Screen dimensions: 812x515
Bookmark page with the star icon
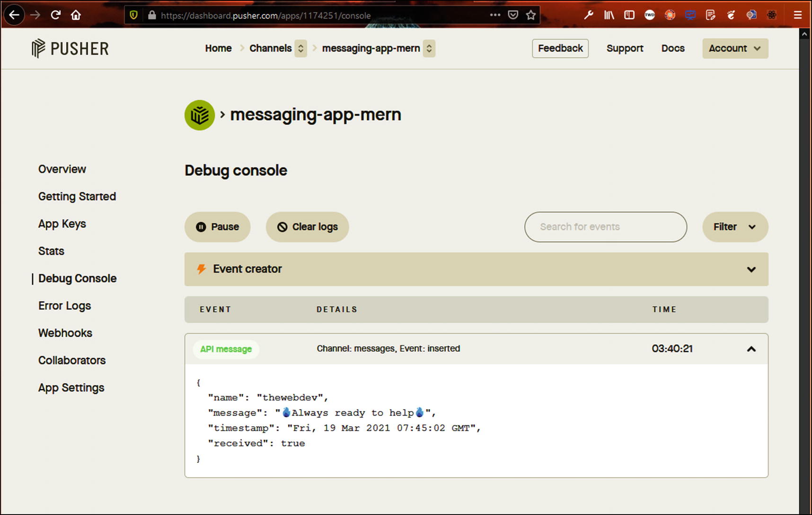531,15
